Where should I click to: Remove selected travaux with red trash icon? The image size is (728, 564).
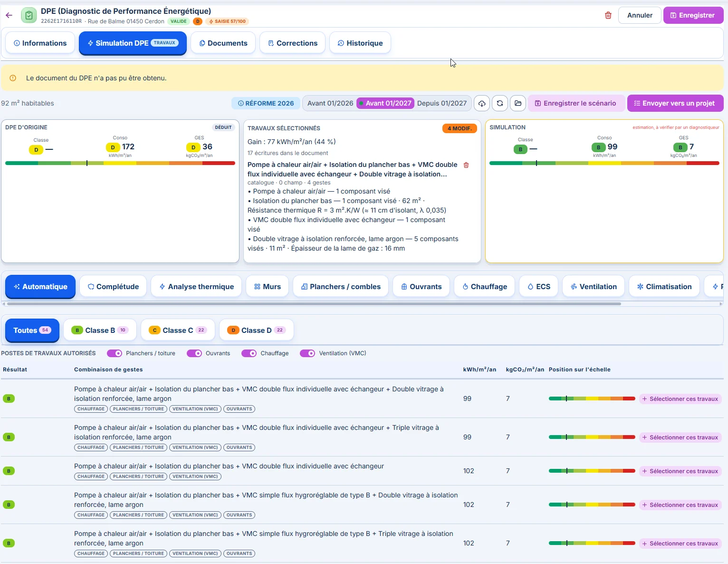coord(466,165)
